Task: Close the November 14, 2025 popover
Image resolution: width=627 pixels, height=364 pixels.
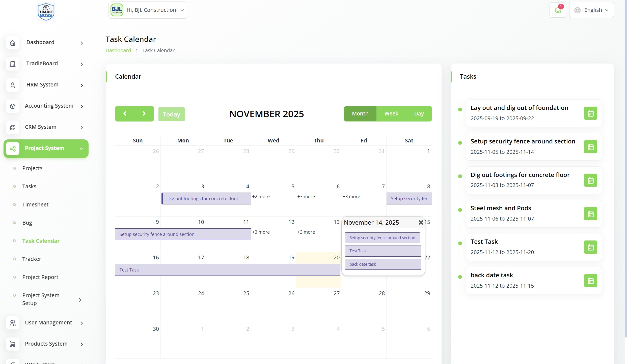Action: pos(421,222)
